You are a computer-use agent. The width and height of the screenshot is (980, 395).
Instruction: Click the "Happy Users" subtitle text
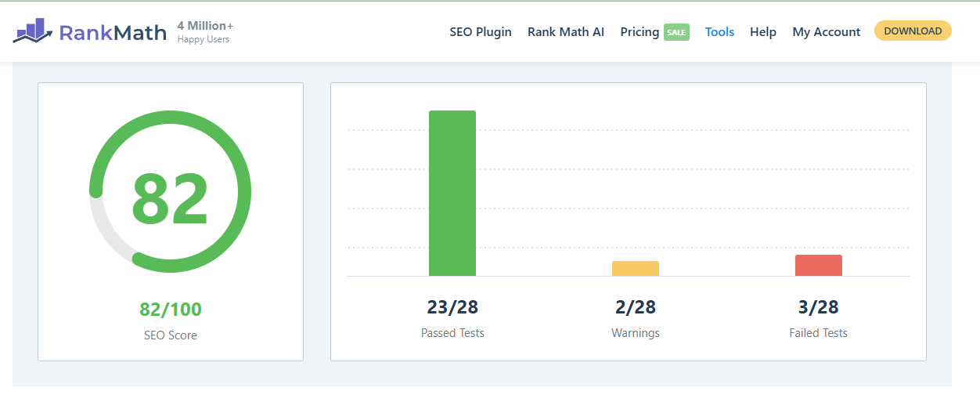[x=204, y=39]
